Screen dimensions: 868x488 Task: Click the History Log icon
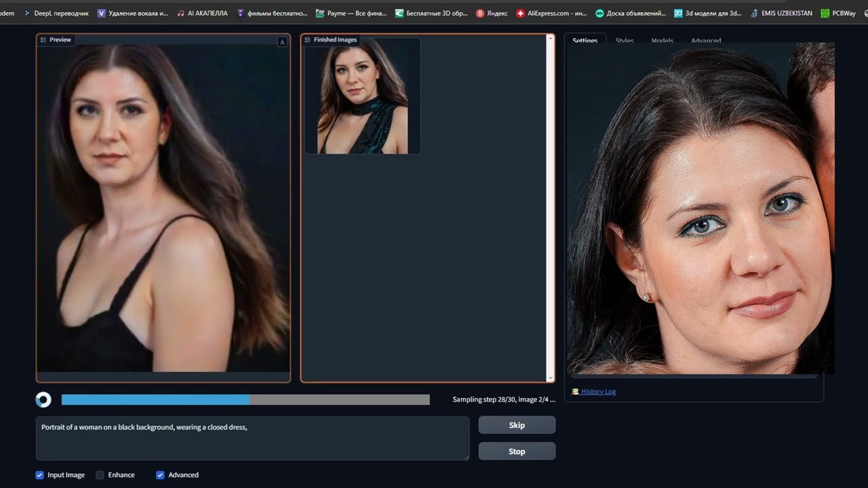(x=575, y=392)
